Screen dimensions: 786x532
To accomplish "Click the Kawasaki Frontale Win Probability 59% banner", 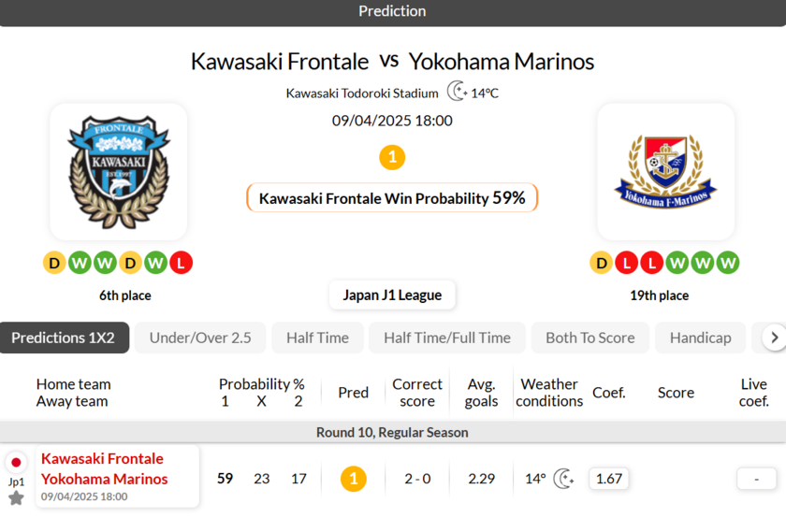I will point(392,198).
